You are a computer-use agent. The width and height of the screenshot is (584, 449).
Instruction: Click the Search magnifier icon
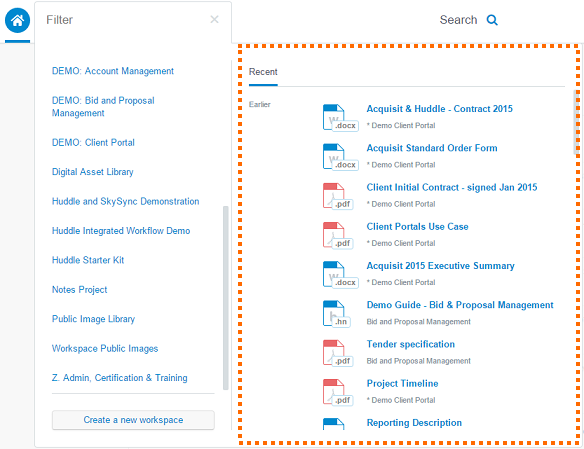coord(492,20)
